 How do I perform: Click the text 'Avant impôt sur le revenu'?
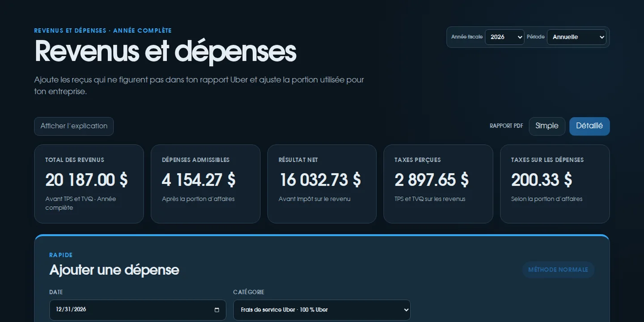(314, 199)
